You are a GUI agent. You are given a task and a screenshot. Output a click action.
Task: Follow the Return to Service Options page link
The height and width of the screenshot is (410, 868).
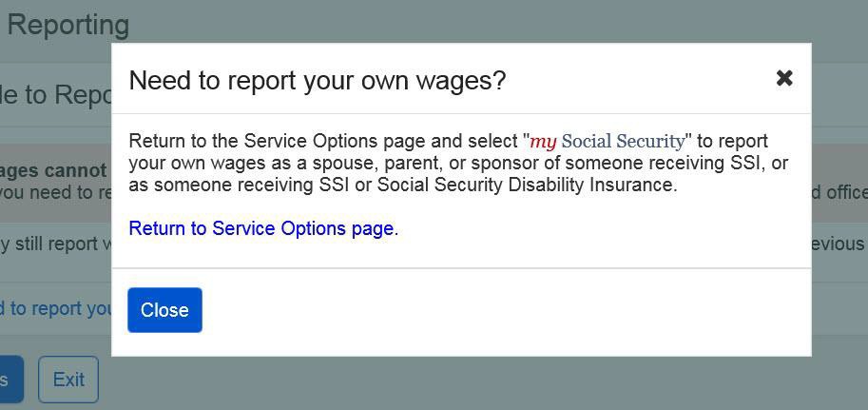(x=260, y=228)
